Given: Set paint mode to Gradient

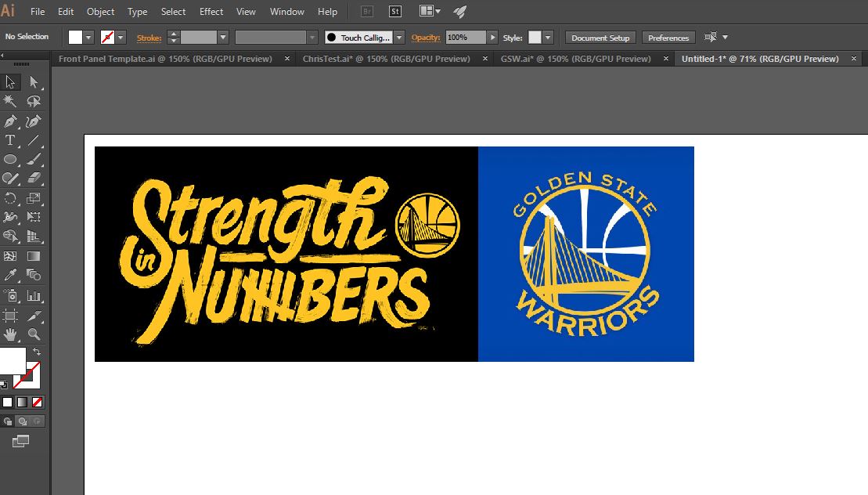Looking at the screenshot, I should point(22,402).
